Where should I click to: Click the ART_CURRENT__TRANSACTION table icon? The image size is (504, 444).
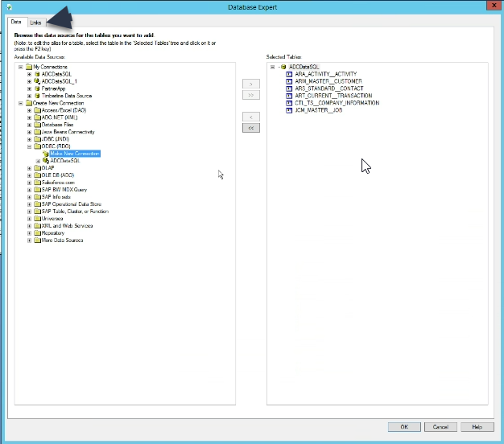(x=289, y=96)
